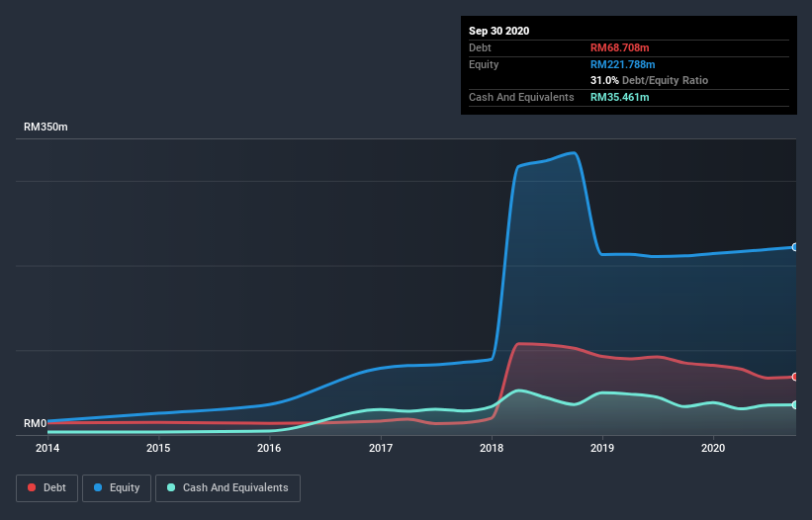Click the 2019 x-axis label
The width and height of the screenshot is (812, 520).
[602, 448]
